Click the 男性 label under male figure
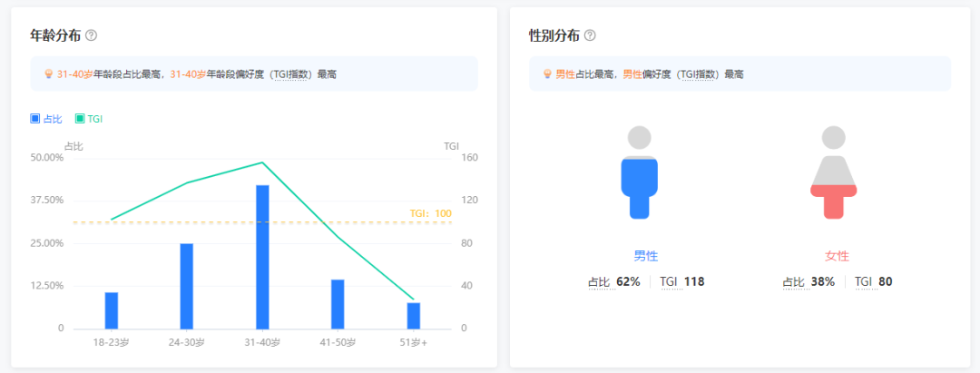980x373 pixels. click(646, 256)
